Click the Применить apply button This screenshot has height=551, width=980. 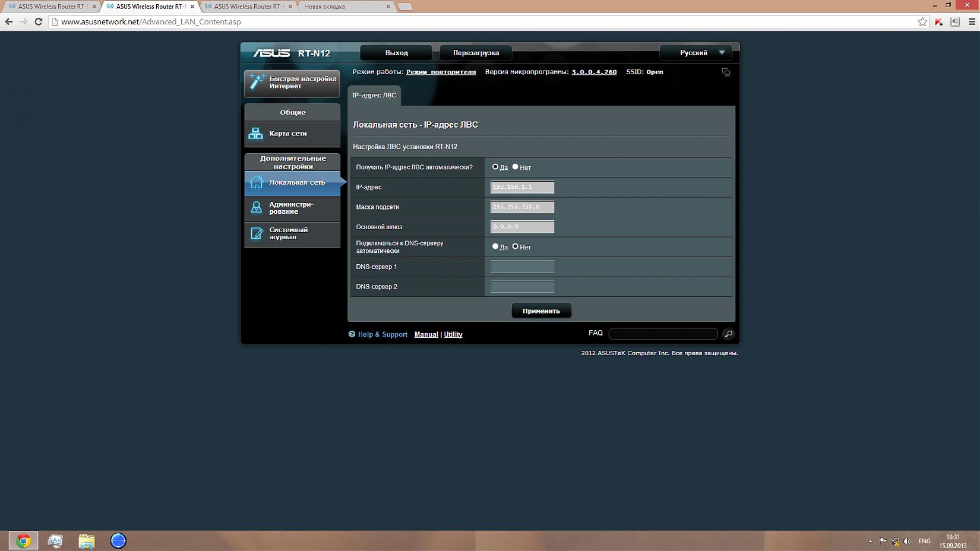(541, 311)
